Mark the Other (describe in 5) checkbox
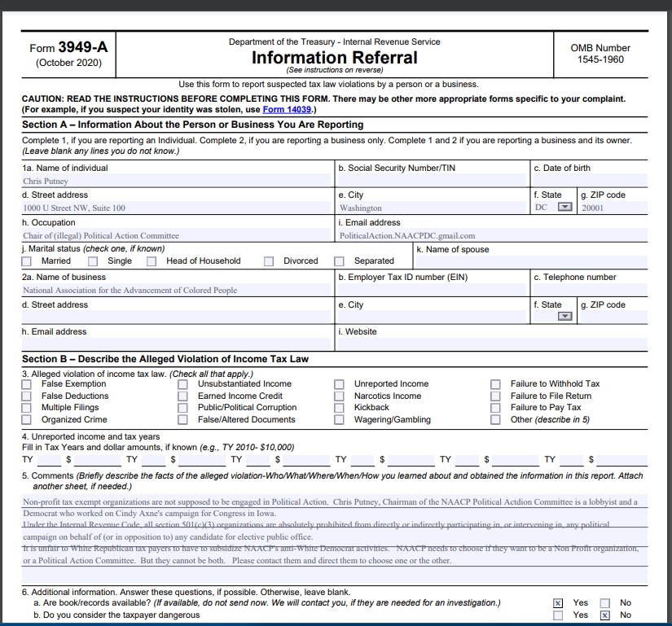Image resolution: width=672 pixels, height=626 pixels. (495, 419)
